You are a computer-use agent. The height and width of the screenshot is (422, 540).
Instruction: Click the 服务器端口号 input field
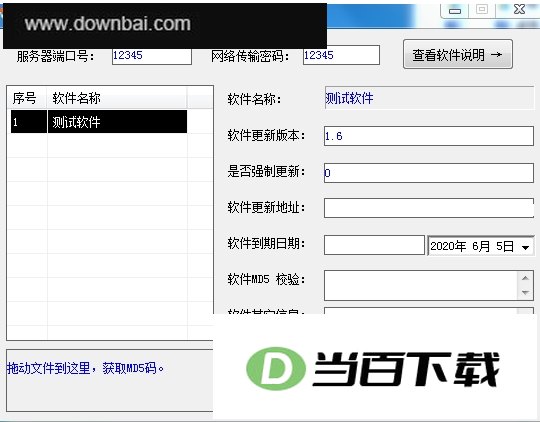[x=152, y=55]
